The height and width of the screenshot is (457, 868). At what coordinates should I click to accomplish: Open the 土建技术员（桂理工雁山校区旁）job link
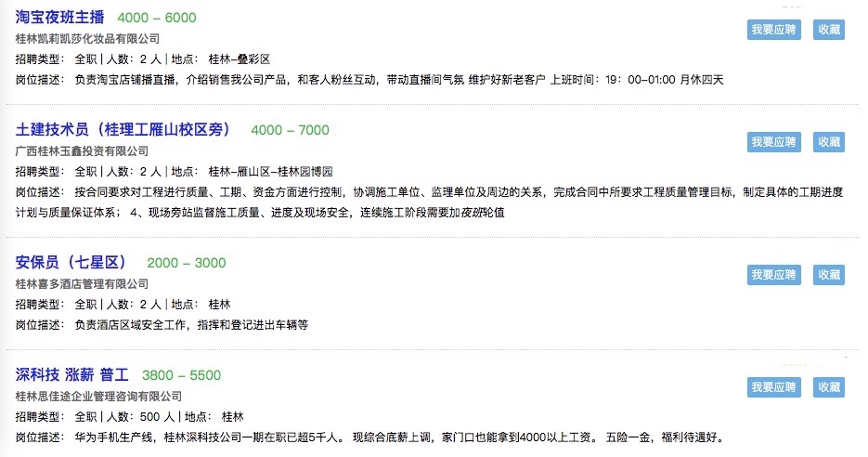[x=123, y=130]
